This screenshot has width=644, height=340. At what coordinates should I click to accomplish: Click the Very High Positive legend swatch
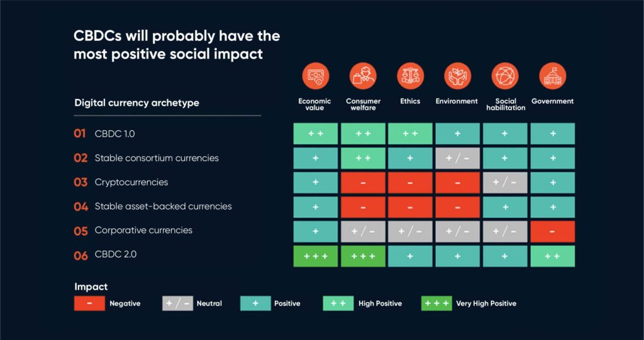(x=436, y=303)
